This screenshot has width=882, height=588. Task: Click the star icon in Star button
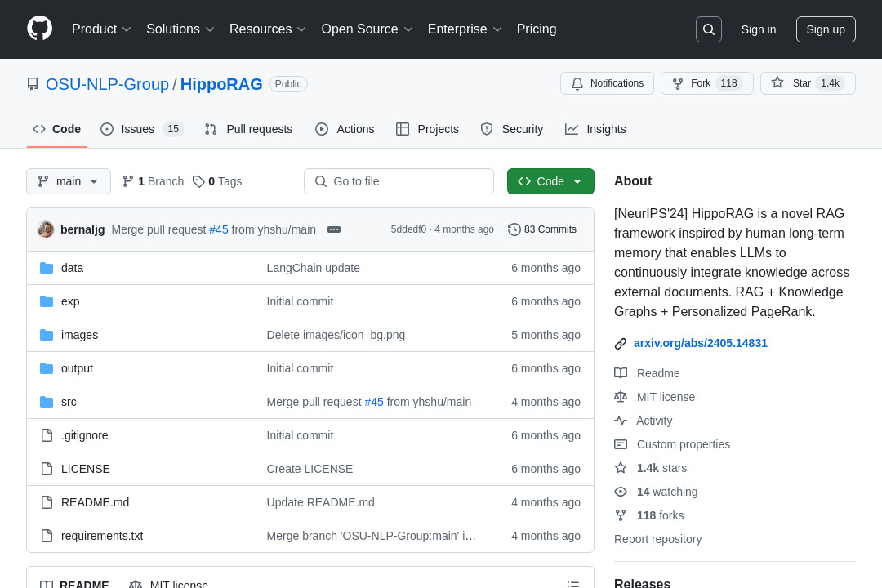pos(777,82)
